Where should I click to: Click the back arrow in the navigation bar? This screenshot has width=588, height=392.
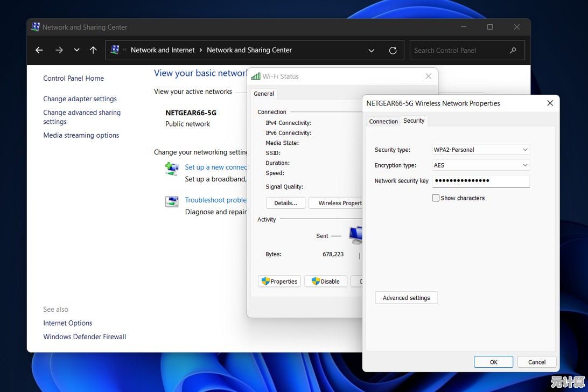39,50
